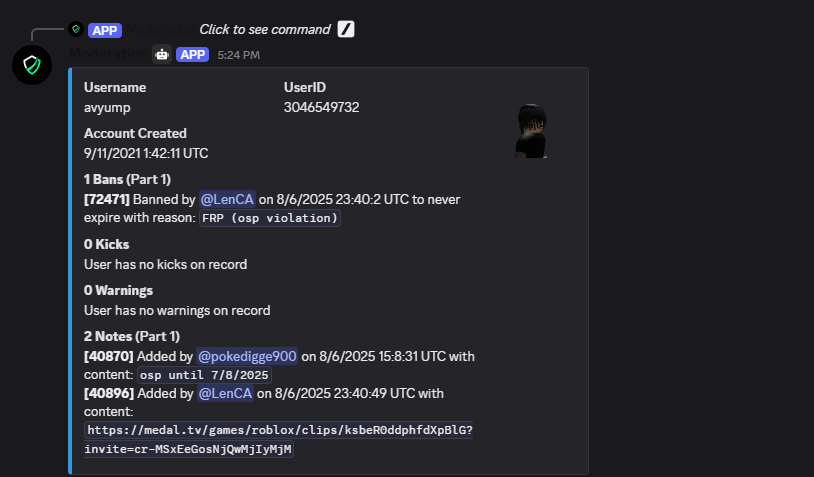
Task: Click the slash command icon
Action: (x=346, y=29)
